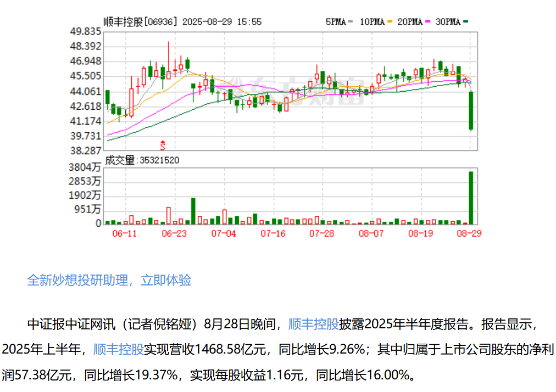Click the 07-28 date axis label
The height and width of the screenshot is (392, 556).
(x=321, y=233)
